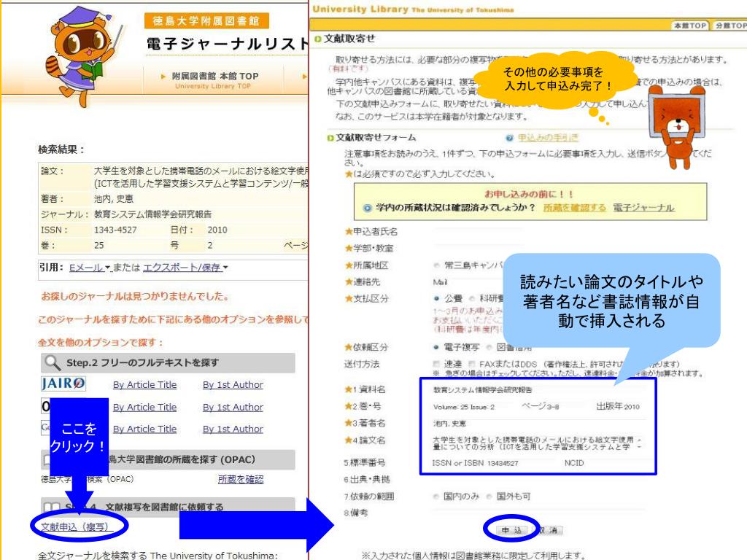The image size is (747, 560).
Task: Click By 1st Author link in JAIRO row
Action: [x=233, y=385]
